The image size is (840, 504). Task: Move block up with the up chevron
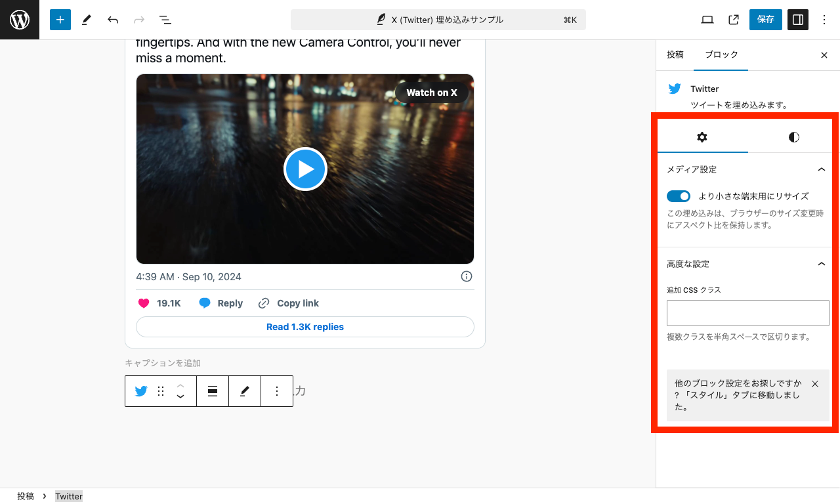[180, 385]
